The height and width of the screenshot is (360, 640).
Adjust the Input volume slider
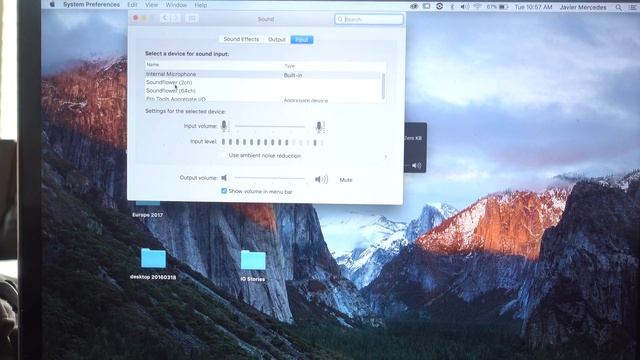tap(270, 127)
